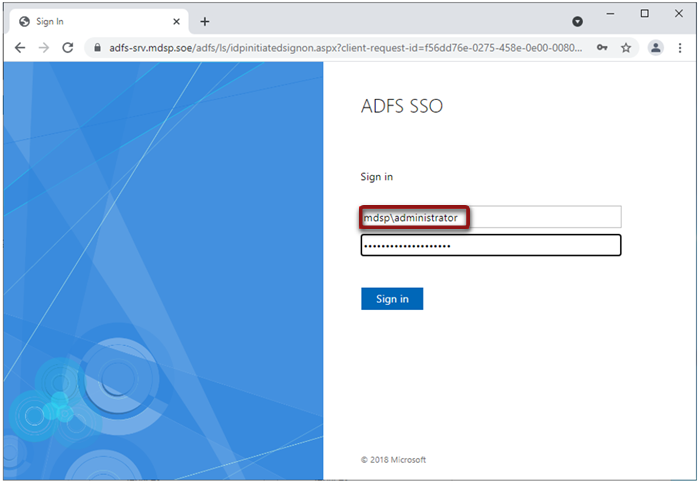Click the browser forward arrow
699x482 pixels.
coord(44,48)
